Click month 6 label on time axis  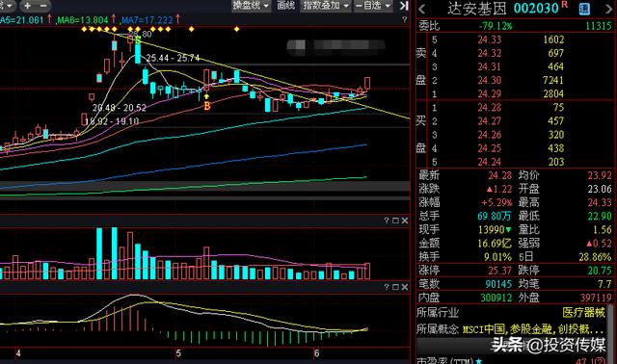tap(316, 353)
